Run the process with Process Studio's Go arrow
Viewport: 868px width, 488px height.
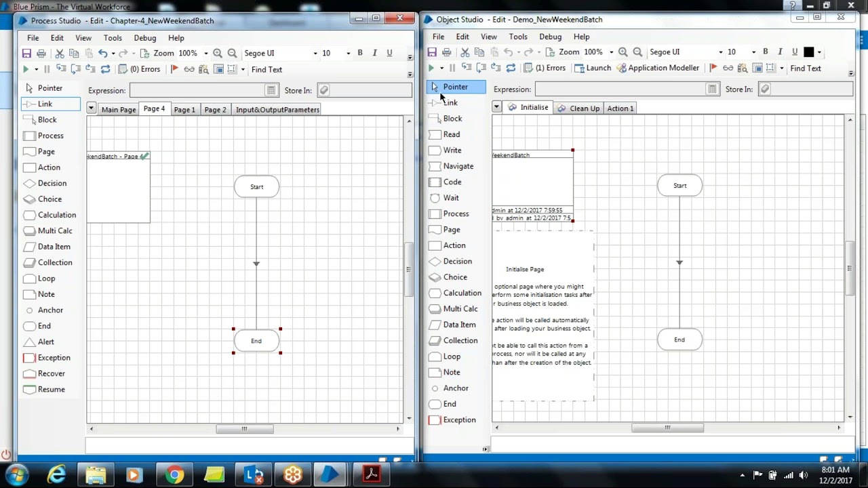pyautogui.click(x=26, y=69)
